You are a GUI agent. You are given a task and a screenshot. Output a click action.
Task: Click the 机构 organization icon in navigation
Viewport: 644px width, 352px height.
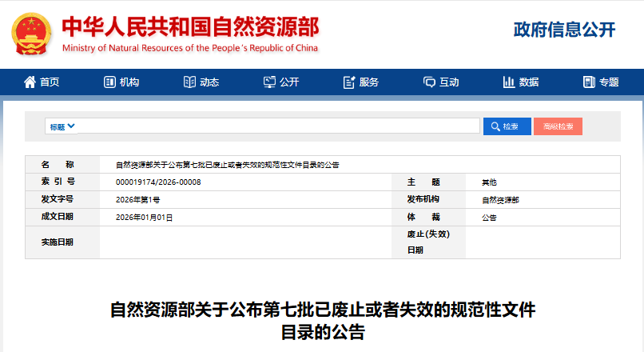click(x=110, y=82)
